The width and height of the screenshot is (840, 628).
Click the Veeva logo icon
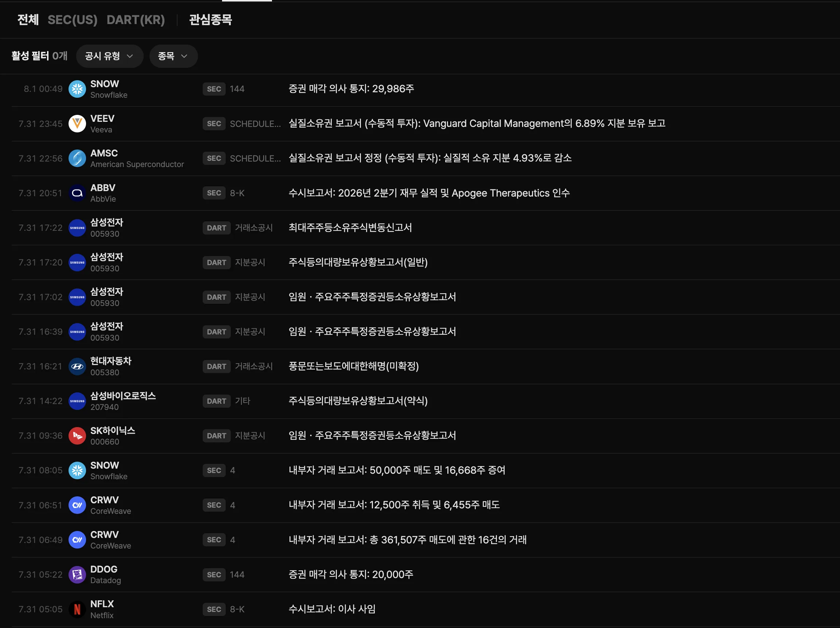click(x=77, y=124)
